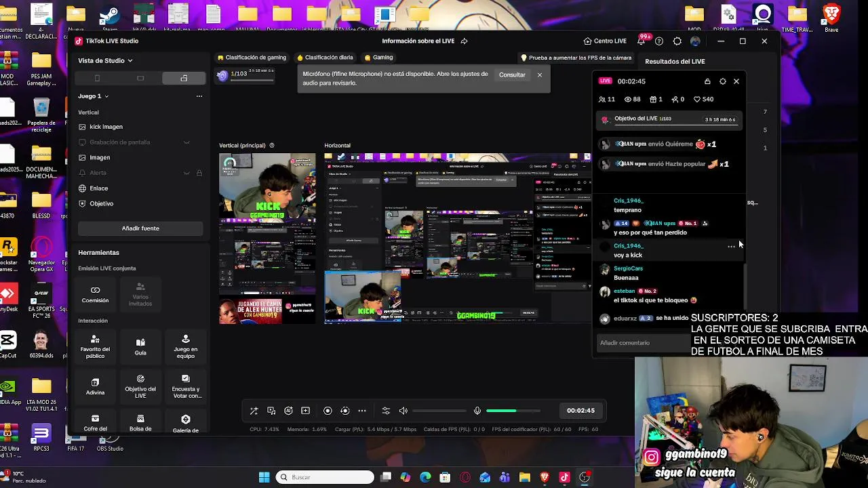Open the Adivina tool
Viewport: 868px width, 488px height.
(95, 386)
